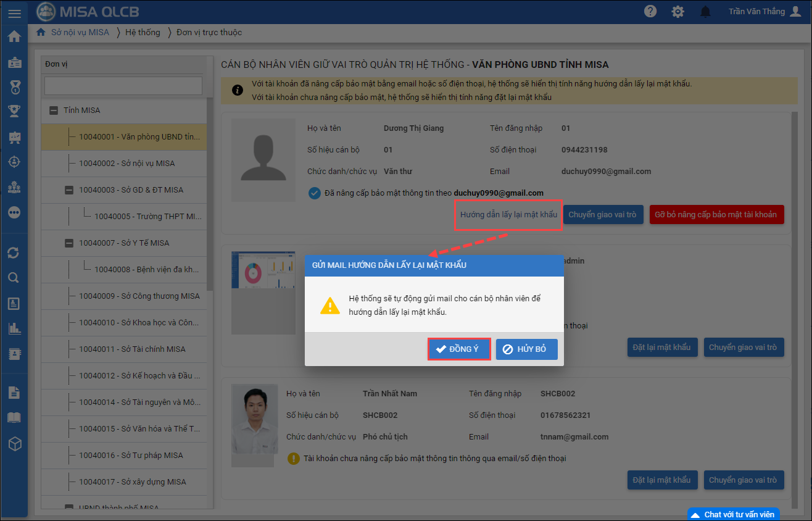The image size is (812, 521).
Task: Open the Trần Văn Thắng user menu
Action: point(764,12)
